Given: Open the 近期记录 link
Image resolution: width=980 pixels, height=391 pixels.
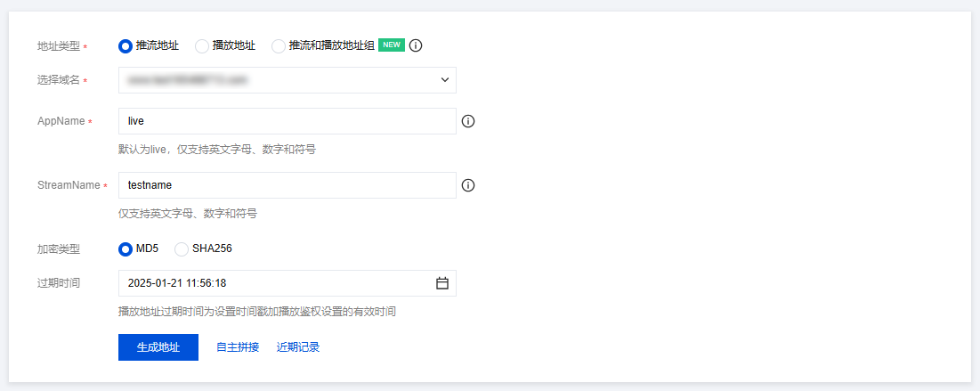Looking at the screenshot, I should click(x=298, y=347).
